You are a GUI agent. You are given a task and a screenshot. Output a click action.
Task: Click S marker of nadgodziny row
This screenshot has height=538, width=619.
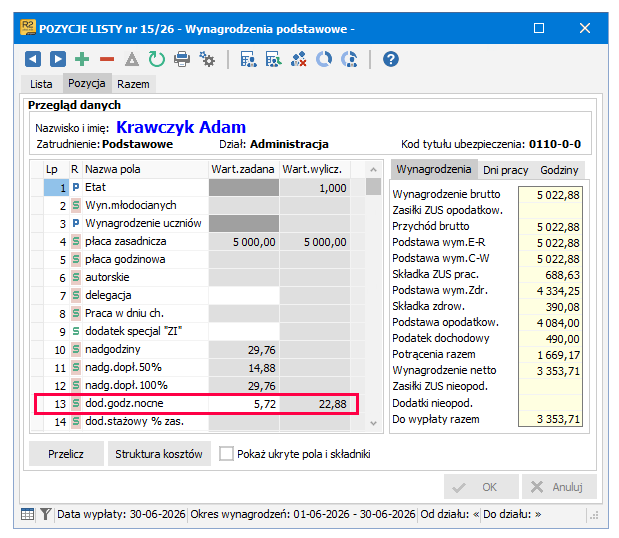pyautogui.click(x=76, y=349)
